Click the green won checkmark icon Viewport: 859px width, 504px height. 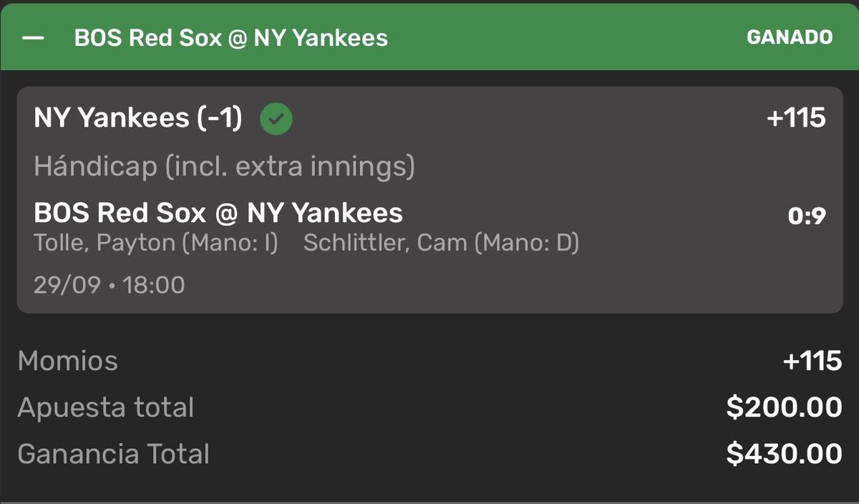point(276,120)
